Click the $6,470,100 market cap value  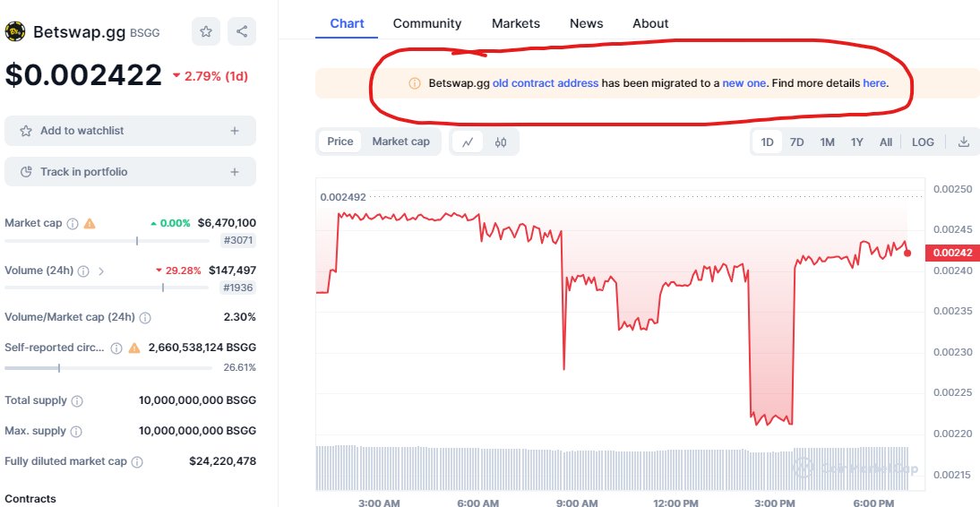[x=227, y=223]
